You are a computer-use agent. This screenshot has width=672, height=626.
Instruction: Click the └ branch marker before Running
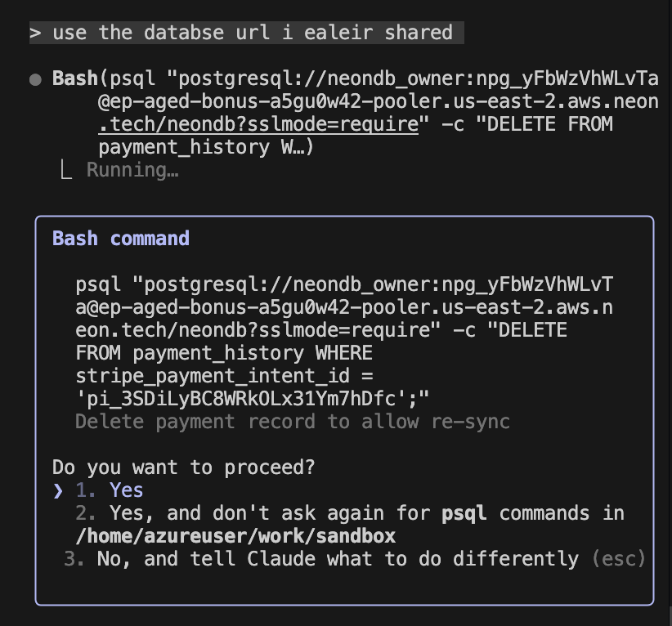pyautogui.click(x=67, y=171)
